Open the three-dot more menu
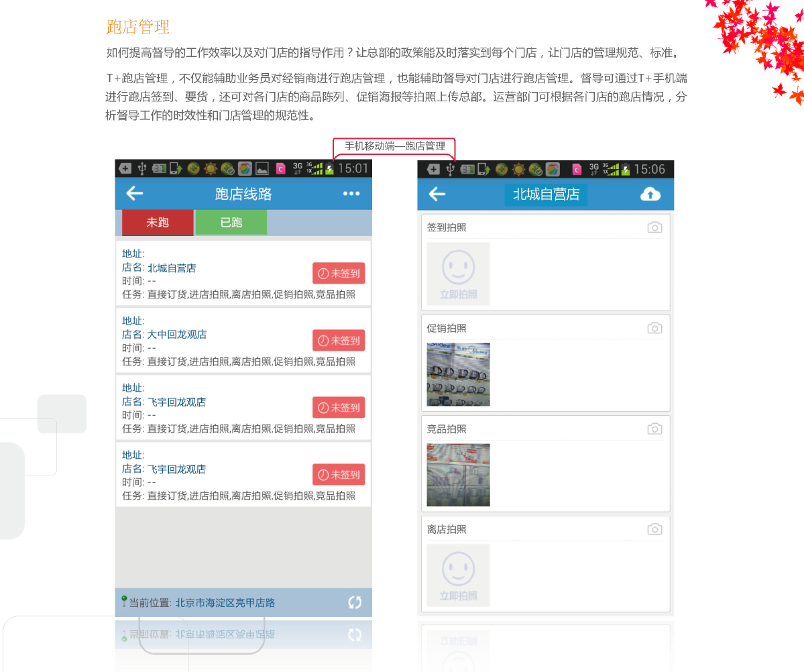This screenshot has width=804, height=672. 351,194
